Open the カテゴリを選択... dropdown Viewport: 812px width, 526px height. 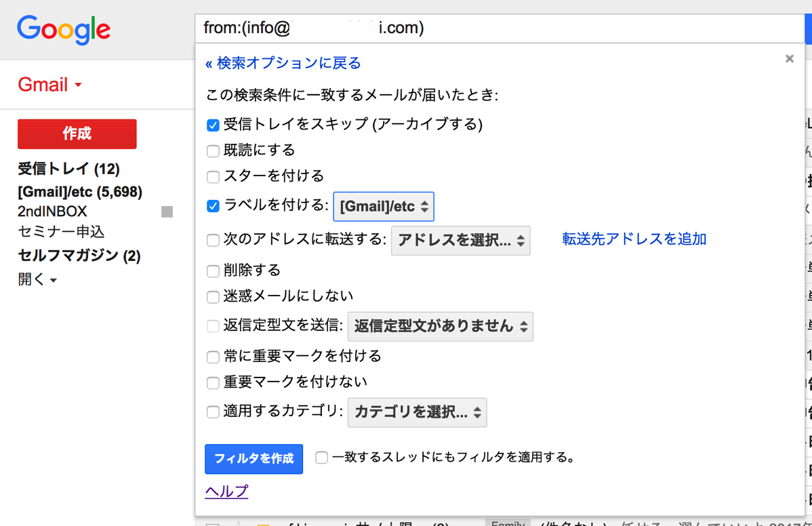tap(417, 413)
